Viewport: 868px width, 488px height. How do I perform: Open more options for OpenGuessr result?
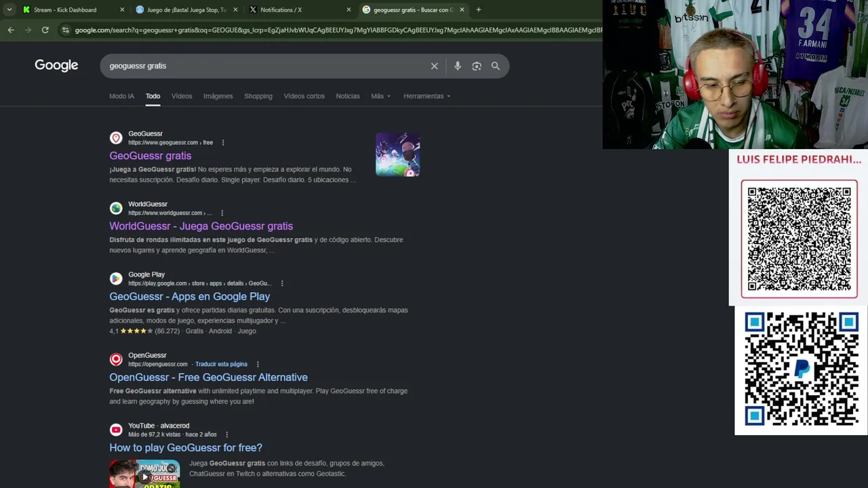coord(257,364)
